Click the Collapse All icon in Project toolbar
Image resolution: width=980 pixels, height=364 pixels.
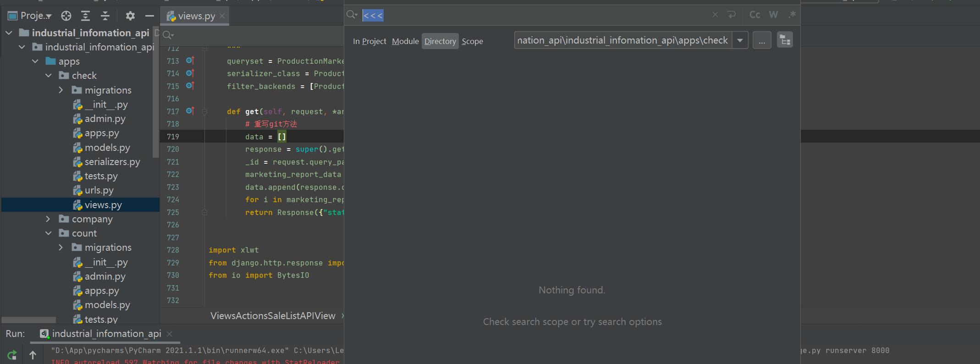105,16
